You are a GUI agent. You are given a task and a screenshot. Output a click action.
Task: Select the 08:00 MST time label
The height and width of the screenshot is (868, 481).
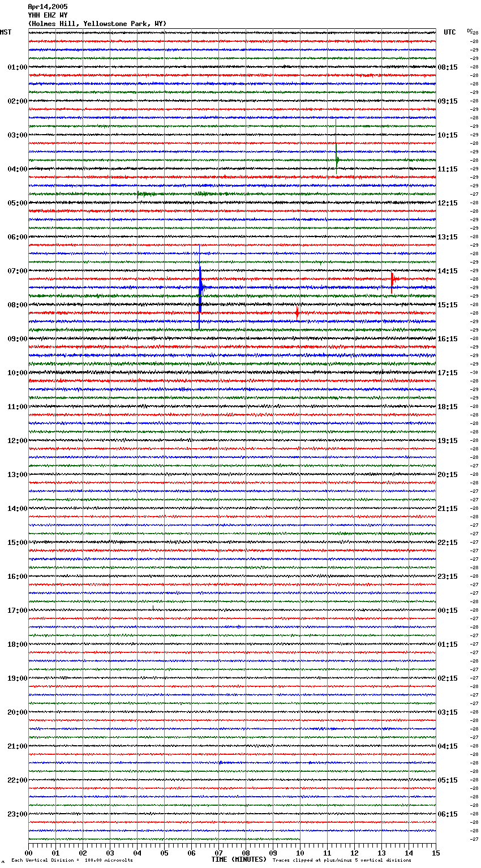point(18,305)
